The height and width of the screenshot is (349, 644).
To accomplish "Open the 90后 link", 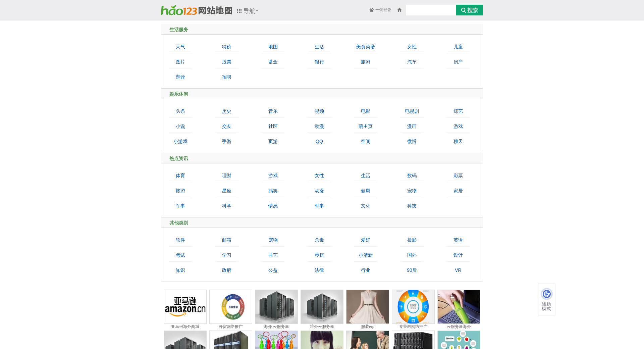I will pyautogui.click(x=412, y=270).
